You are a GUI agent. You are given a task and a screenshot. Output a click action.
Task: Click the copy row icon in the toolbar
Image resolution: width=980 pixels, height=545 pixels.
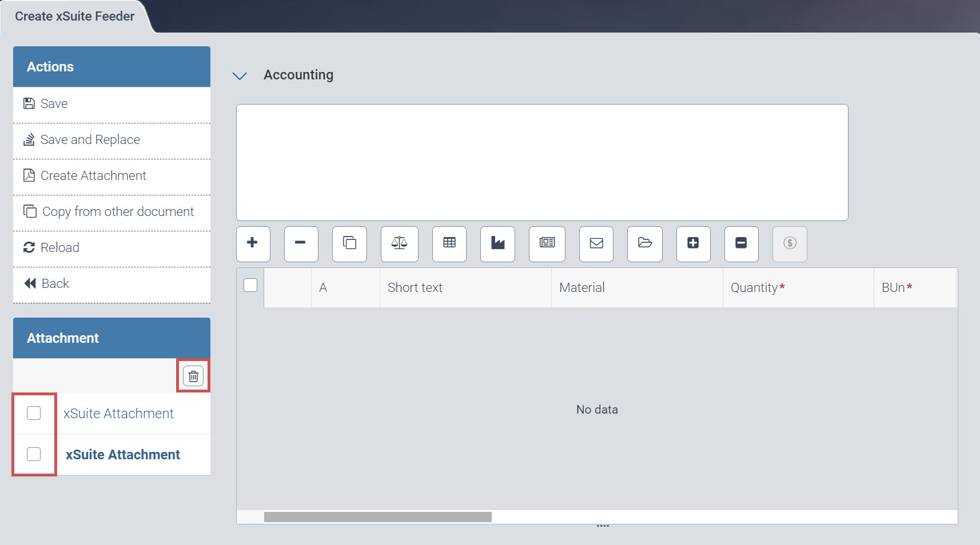tap(349, 243)
